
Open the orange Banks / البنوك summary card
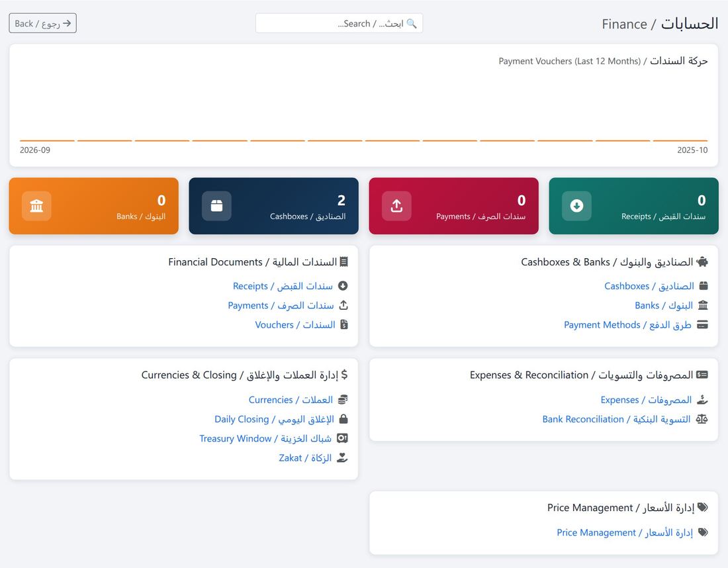tap(94, 206)
